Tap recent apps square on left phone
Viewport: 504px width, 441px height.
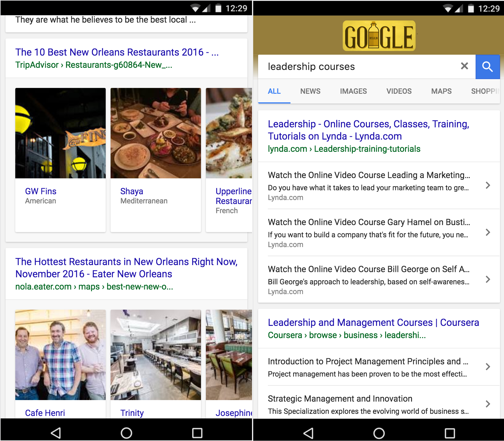coord(197,433)
